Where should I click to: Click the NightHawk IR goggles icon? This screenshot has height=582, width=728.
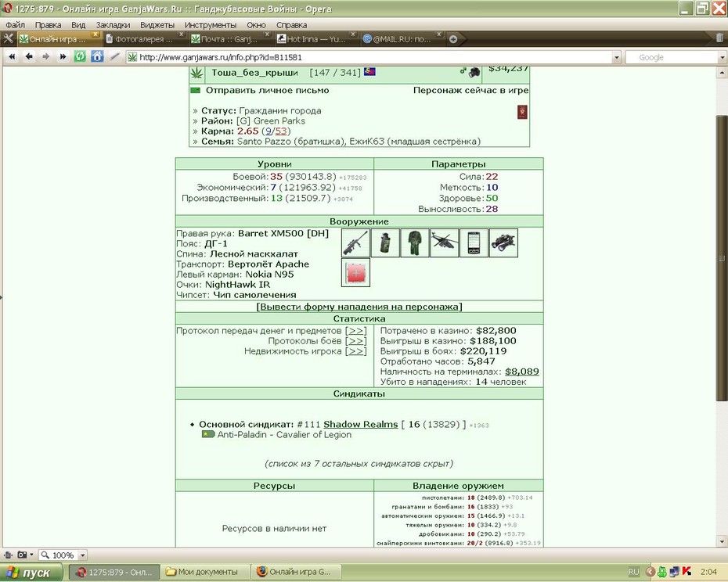click(x=503, y=242)
